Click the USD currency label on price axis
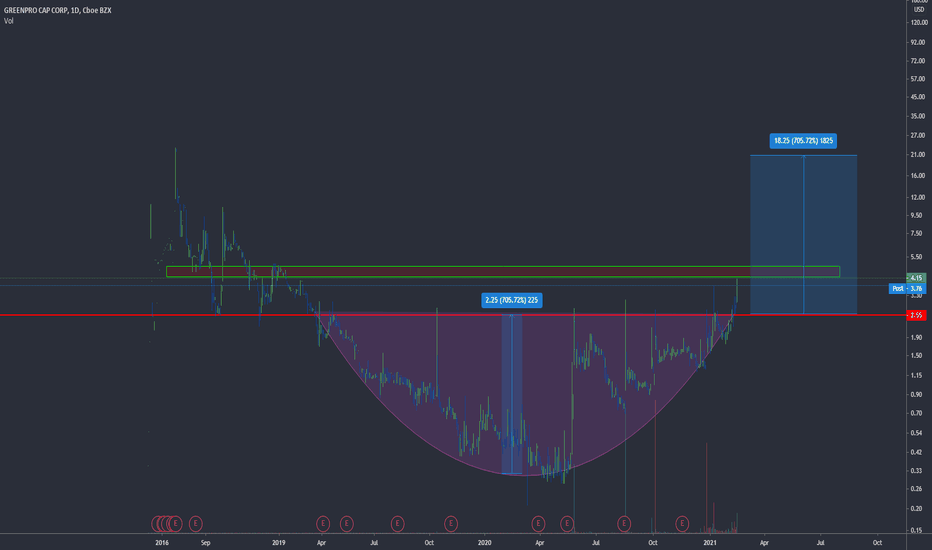The width and height of the screenshot is (932, 550). tap(918, 10)
